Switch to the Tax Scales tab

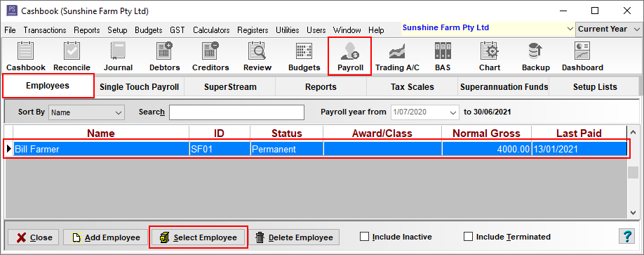(x=412, y=87)
